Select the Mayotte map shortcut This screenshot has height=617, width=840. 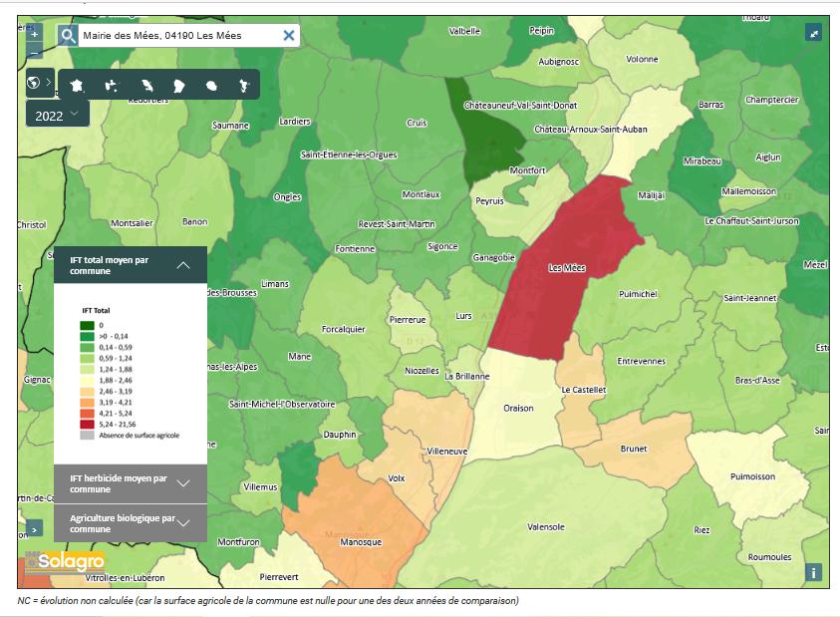coord(243,86)
